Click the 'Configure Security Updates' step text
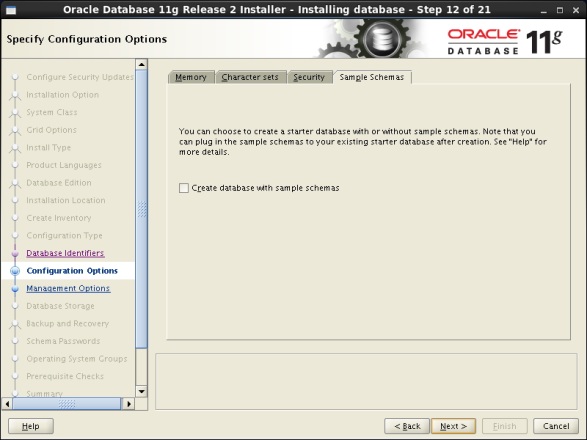 click(x=80, y=77)
